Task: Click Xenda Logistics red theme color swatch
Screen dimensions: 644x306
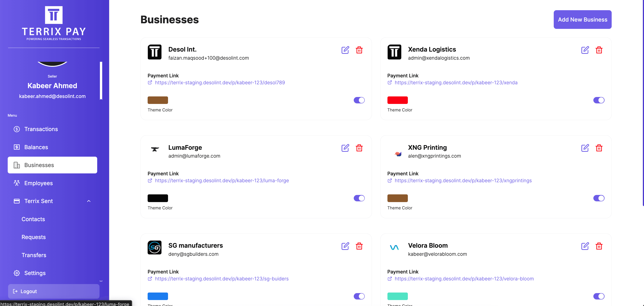Action: [397, 100]
